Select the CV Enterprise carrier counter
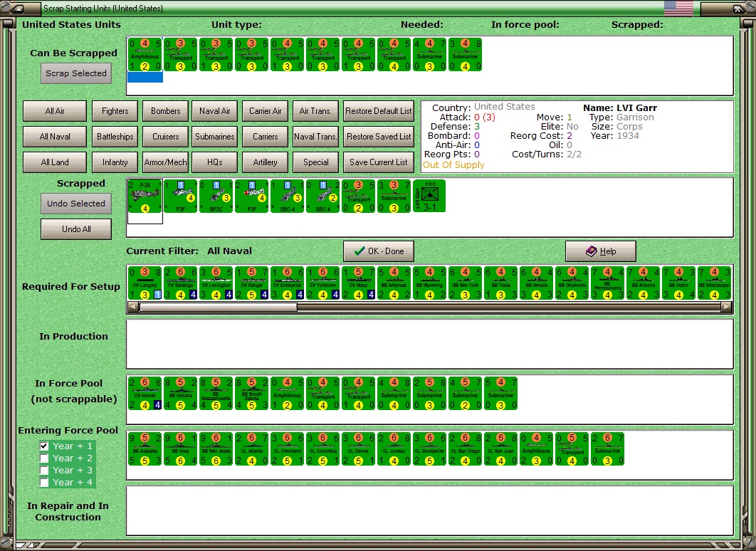 click(288, 283)
